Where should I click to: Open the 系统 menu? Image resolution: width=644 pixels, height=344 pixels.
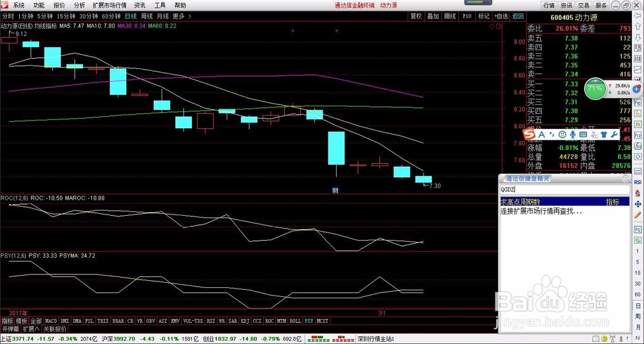[x=19, y=5]
